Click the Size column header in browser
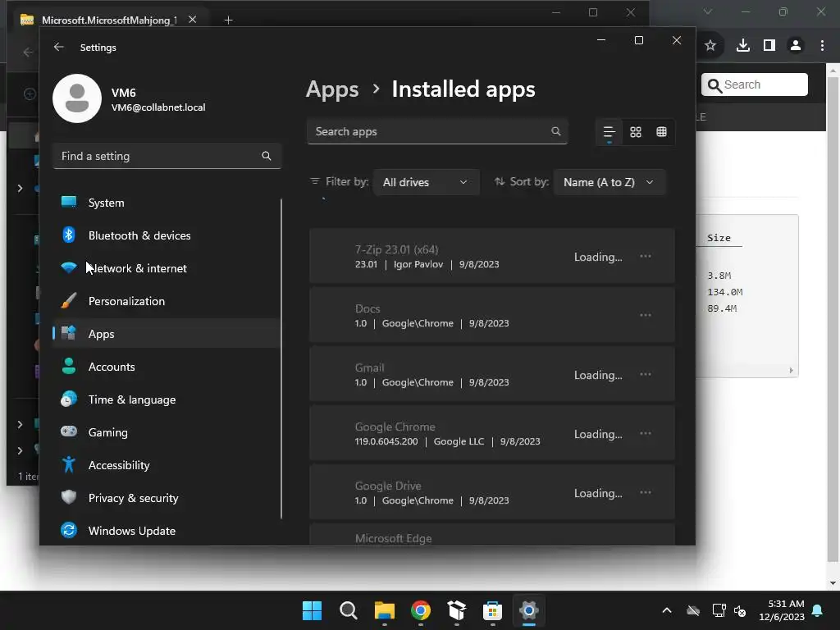This screenshot has height=630, width=840. click(x=719, y=238)
